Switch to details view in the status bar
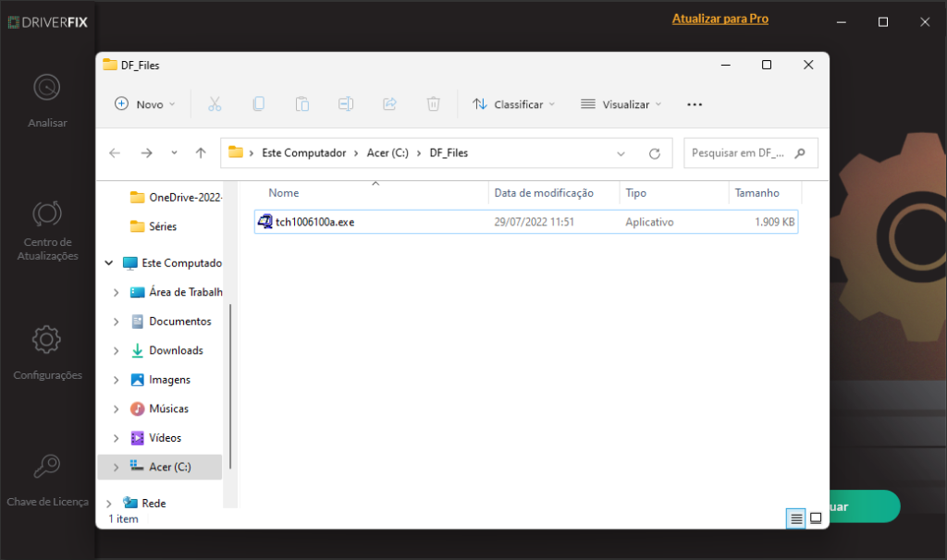947x560 pixels. coord(795,518)
